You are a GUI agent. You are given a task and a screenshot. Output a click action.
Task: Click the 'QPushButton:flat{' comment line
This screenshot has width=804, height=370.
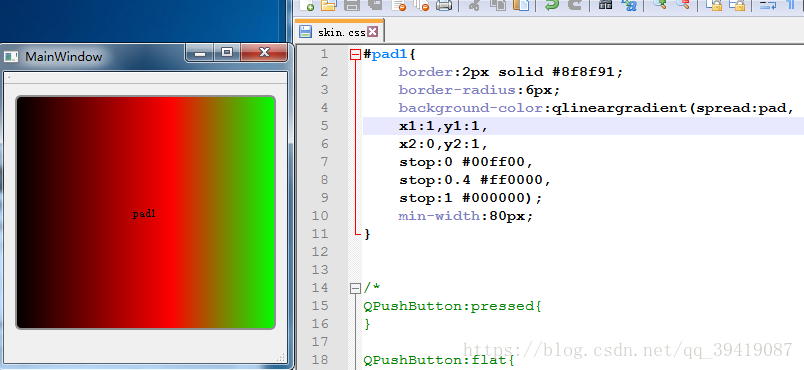click(439, 360)
